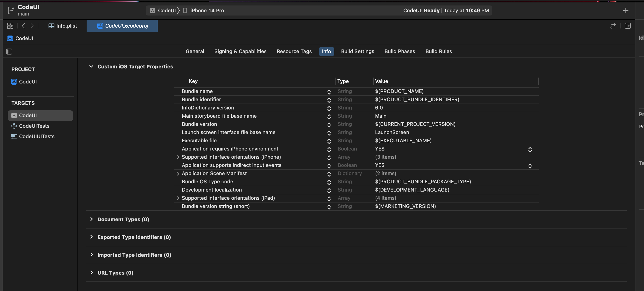The height and width of the screenshot is (291, 644).
Task: Add an editor on the right
Action: coord(628,26)
